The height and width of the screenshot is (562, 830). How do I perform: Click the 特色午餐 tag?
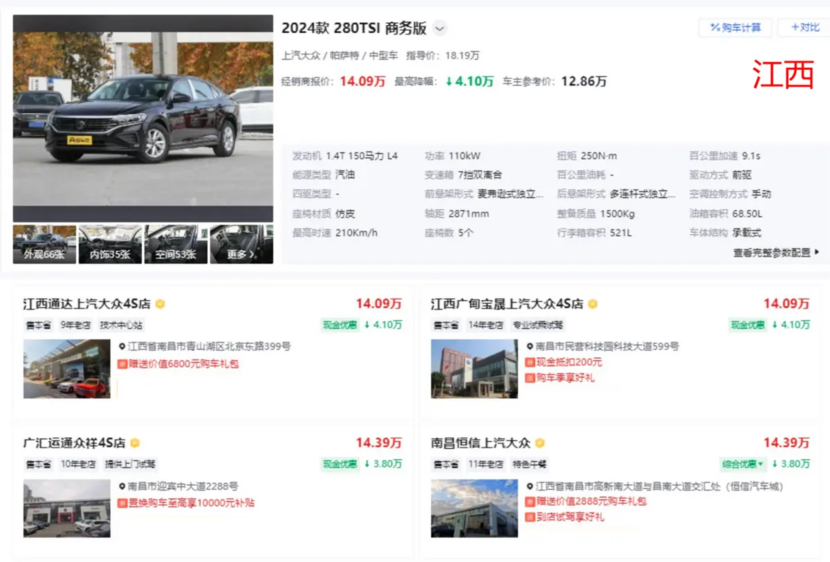coord(529,464)
